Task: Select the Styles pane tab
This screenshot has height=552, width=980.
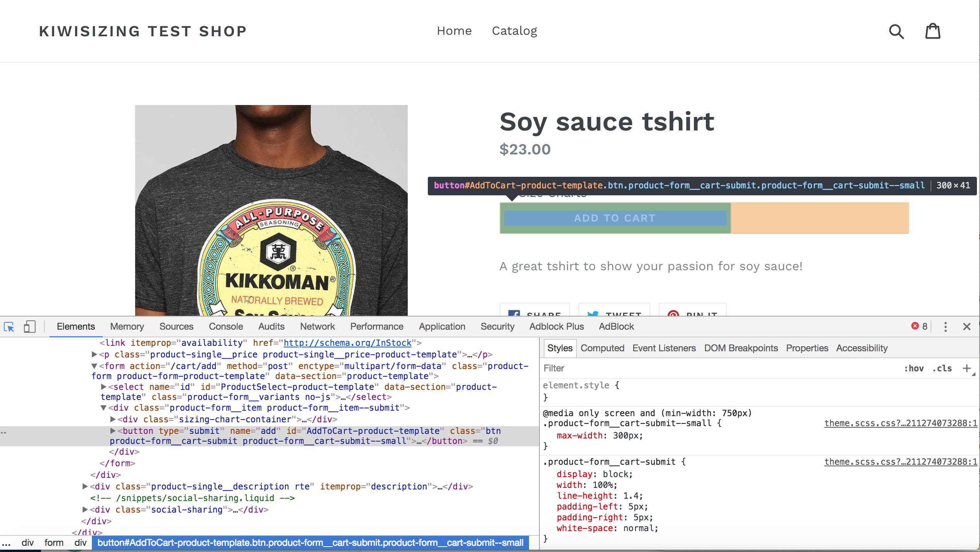Action: pyautogui.click(x=560, y=348)
